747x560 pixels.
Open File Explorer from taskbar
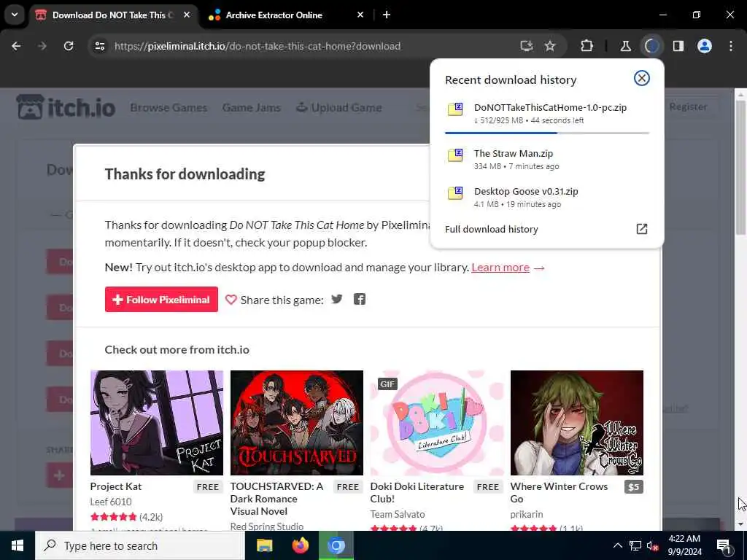[x=264, y=545]
